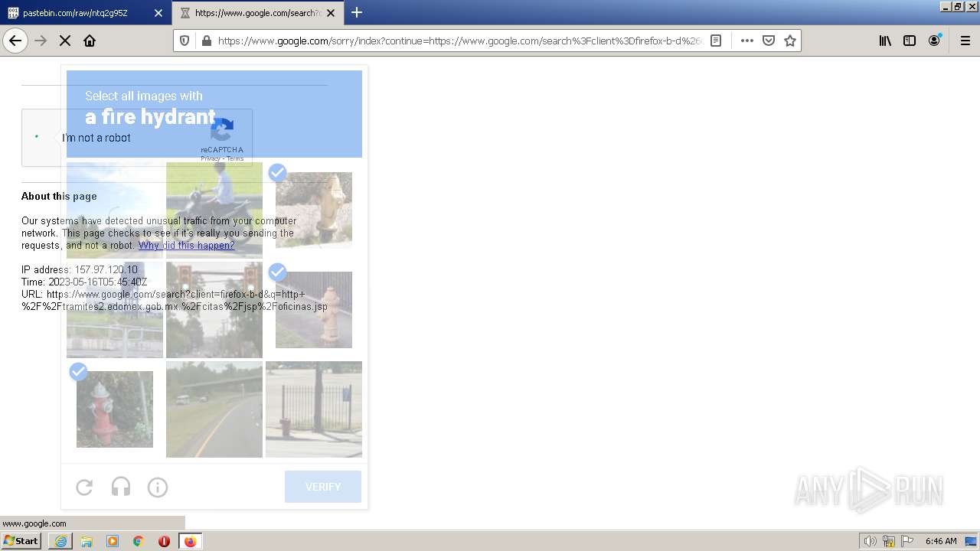The width and height of the screenshot is (980, 551).
Task: Open the Windows Start menu
Action: [21, 541]
